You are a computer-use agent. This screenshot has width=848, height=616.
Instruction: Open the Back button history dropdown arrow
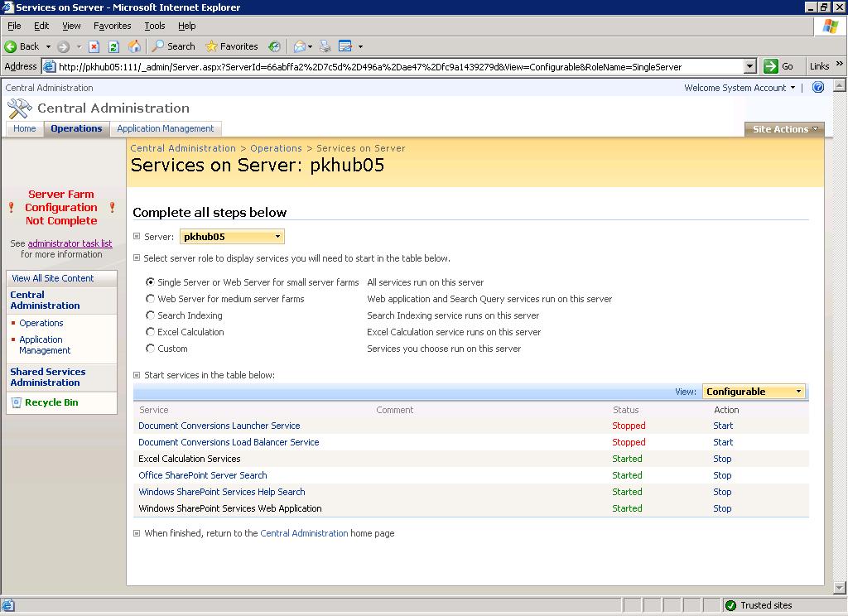(48, 46)
